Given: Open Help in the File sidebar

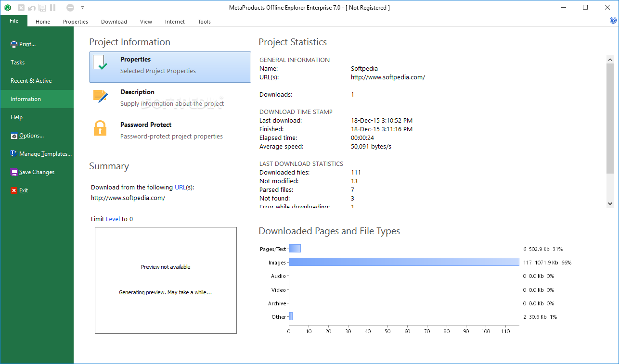Looking at the screenshot, I should pos(37,117).
